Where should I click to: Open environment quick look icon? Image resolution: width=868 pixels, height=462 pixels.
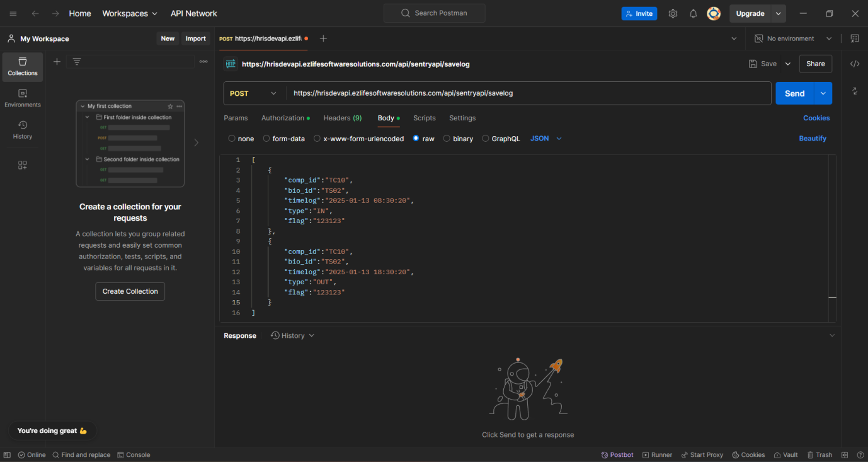point(855,38)
